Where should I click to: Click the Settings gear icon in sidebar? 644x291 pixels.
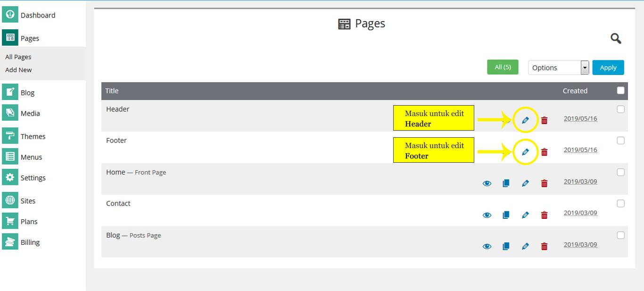10,177
